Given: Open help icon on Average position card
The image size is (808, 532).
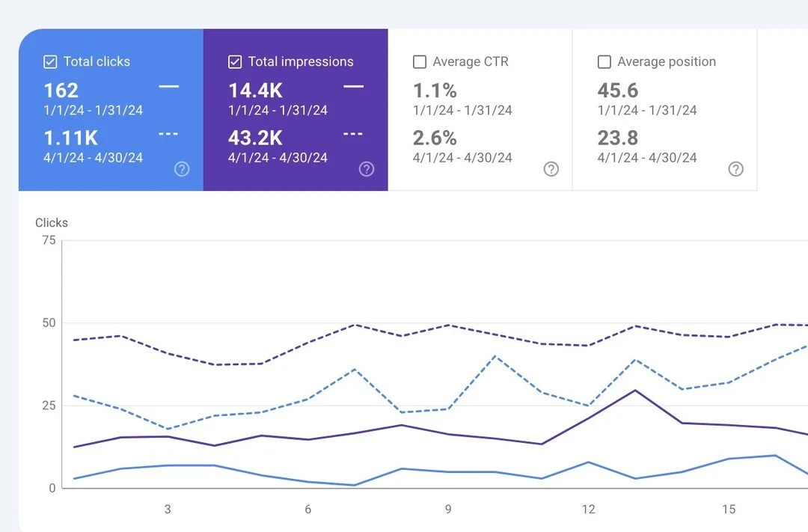Looking at the screenshot, I should coord(736,169).
